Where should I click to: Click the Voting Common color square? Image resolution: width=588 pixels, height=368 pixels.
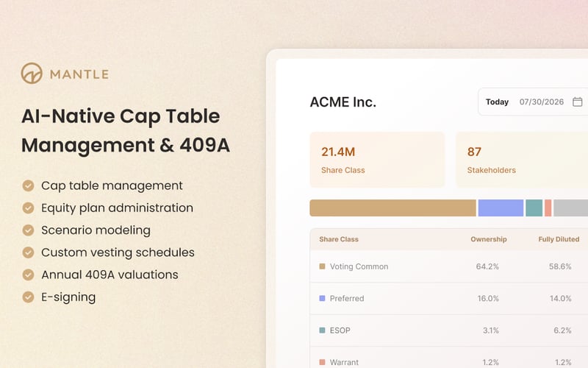pos(322,266)
